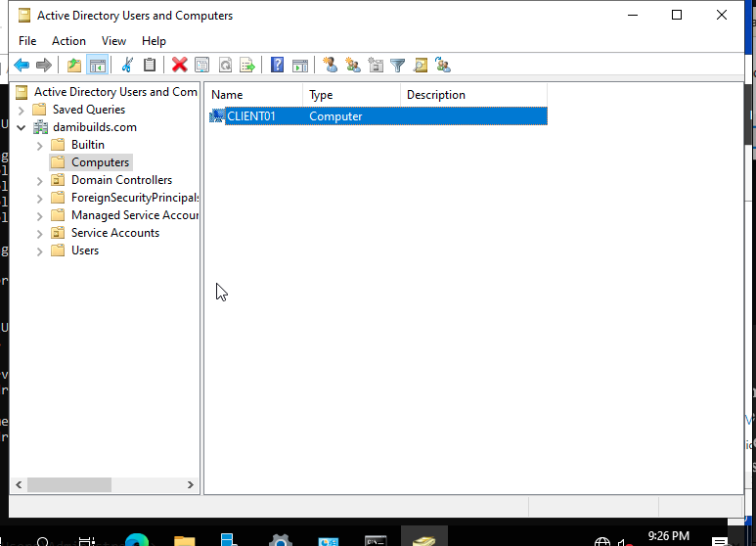756x546 pixels.
Task: Open the File menu
Action: pyautogui.click(x=27, y=41)
